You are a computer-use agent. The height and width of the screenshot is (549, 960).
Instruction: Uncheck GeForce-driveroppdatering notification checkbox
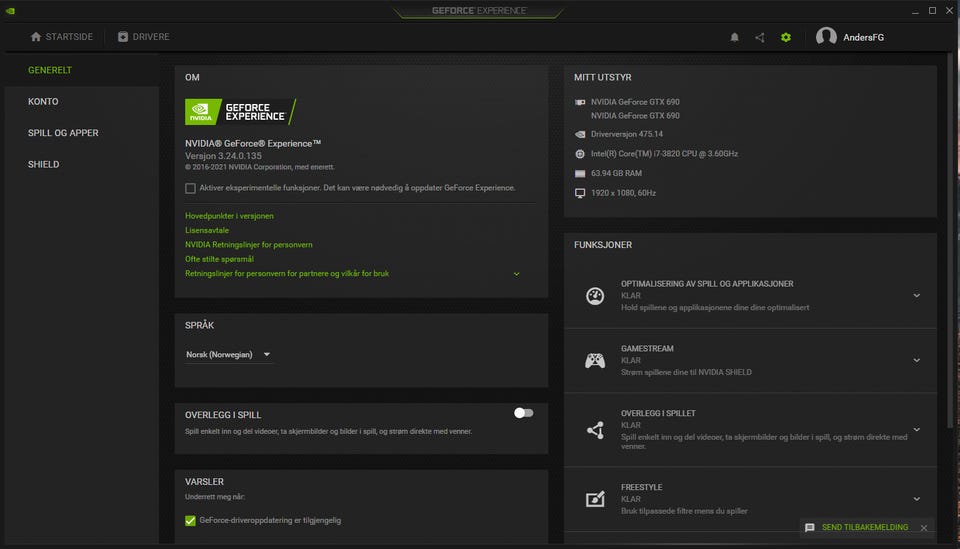click(190, 520)
